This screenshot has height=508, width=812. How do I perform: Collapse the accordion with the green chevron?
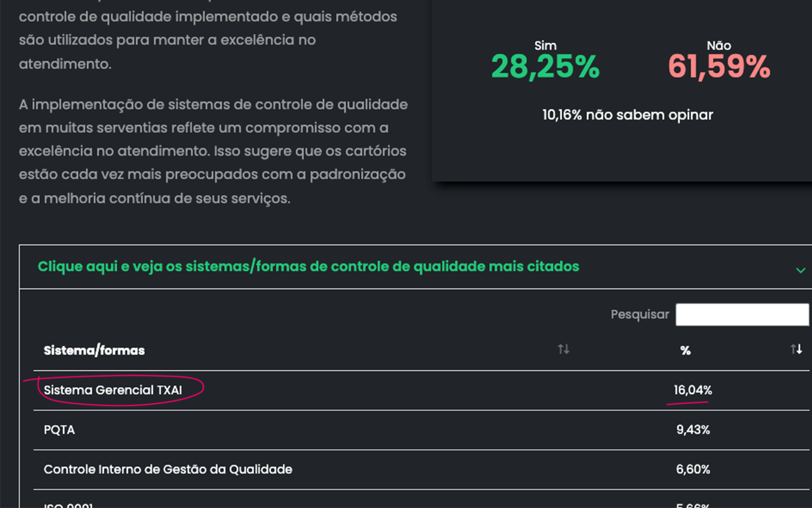[800, 270]
